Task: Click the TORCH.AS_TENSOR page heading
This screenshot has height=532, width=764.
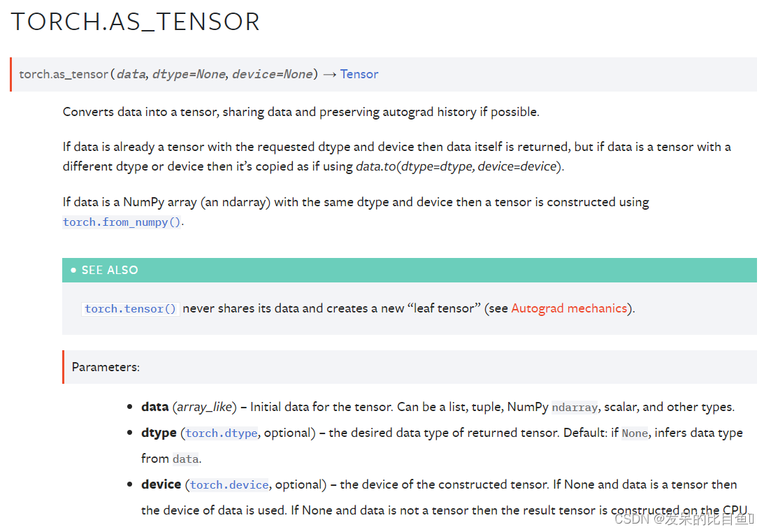Action: point(136,22)
